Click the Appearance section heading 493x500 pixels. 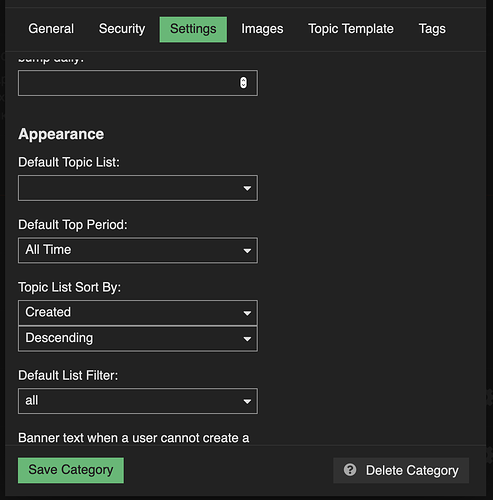coord(61,134)
